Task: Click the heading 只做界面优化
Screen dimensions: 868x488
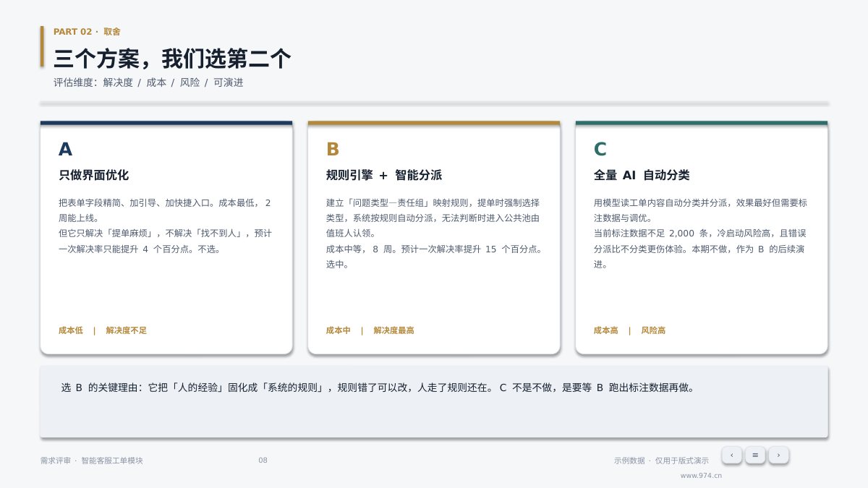Action: pos(94,175)
